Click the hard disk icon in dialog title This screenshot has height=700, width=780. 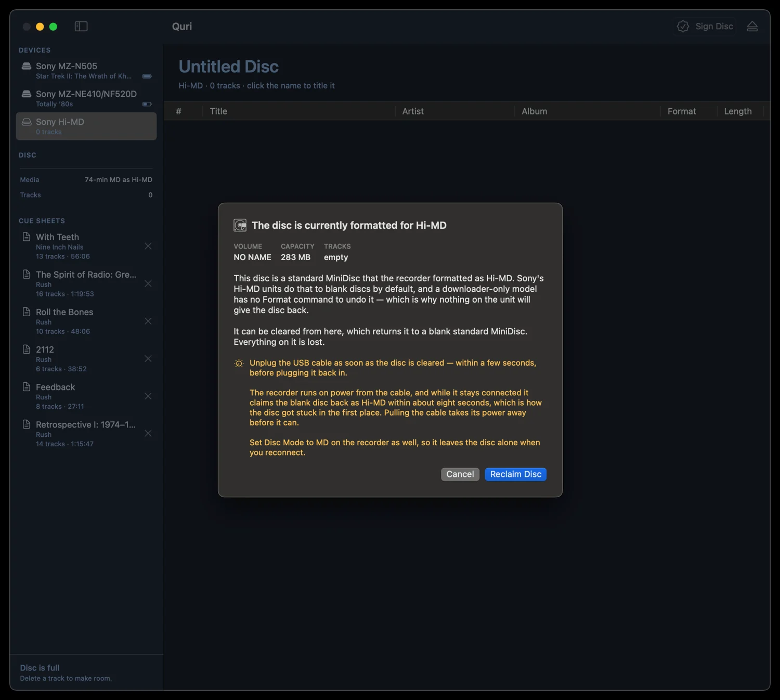coord(240,225)
